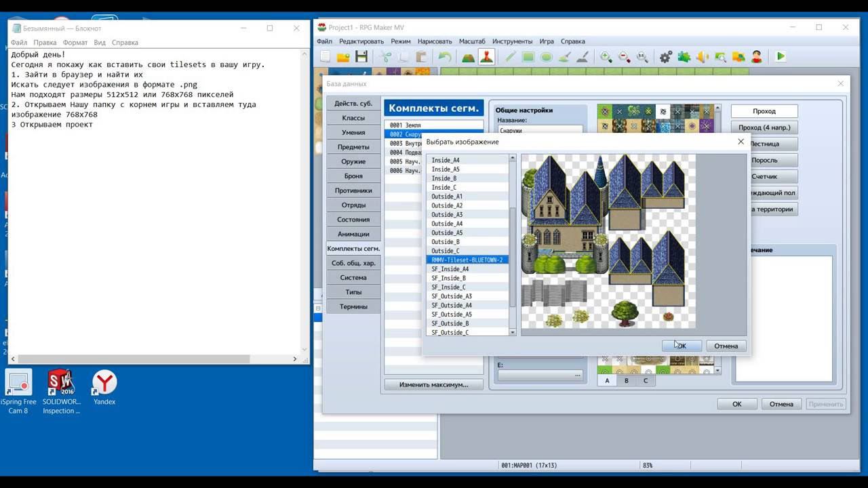This screenshot has width=868, height=488.
Task: Click the New Project icon in RPG Maker toolbar
Action: pos(325,57)
